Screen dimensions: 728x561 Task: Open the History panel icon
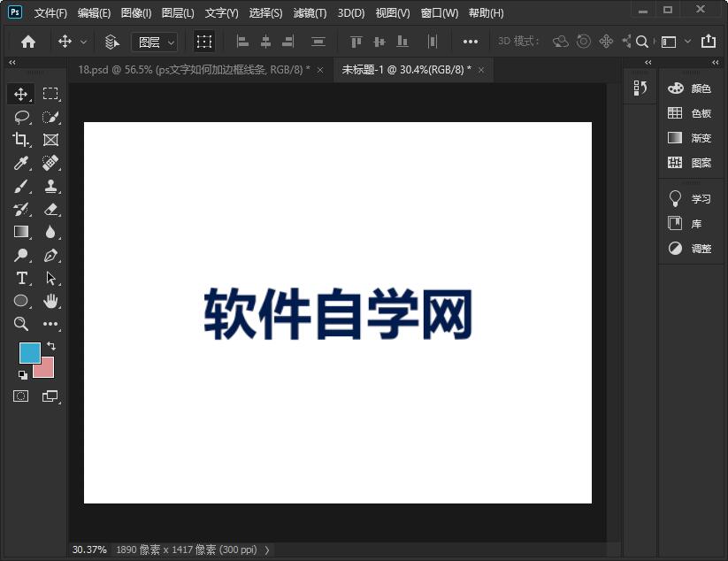pos(640,88)
